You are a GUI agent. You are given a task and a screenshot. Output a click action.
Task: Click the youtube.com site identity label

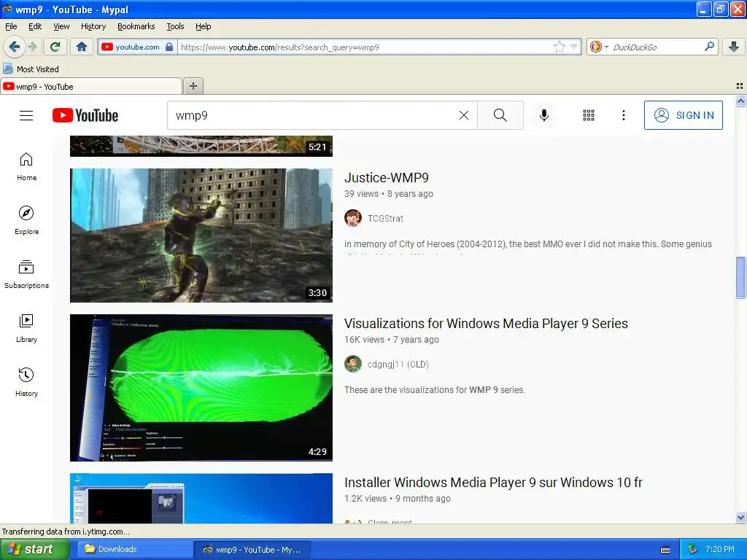[137, 47]
